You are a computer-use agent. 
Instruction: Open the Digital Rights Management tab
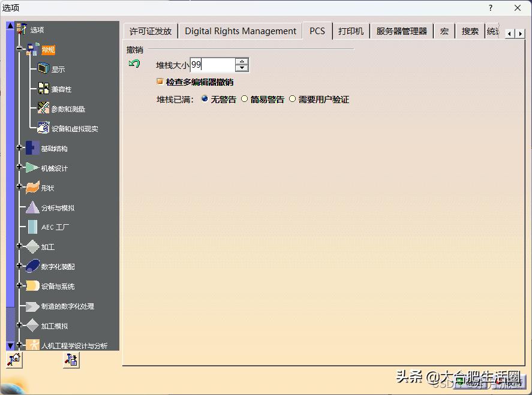tap(240, 31)
